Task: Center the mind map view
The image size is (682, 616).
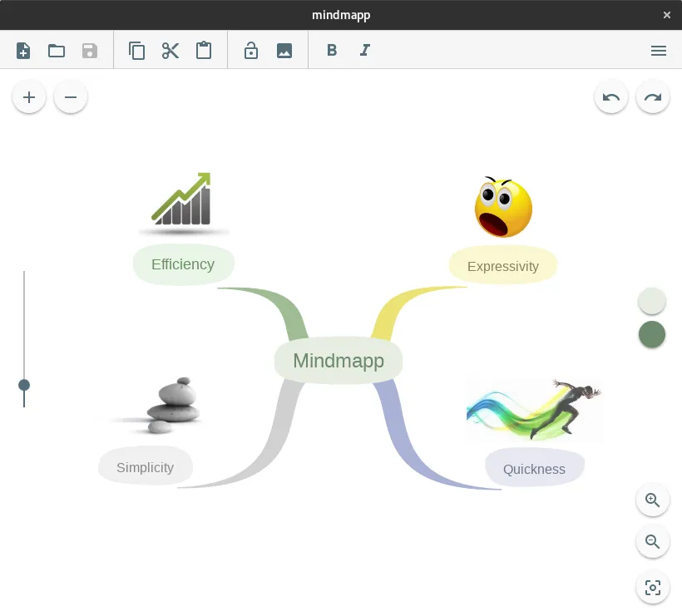Action: tap(653, 587)
